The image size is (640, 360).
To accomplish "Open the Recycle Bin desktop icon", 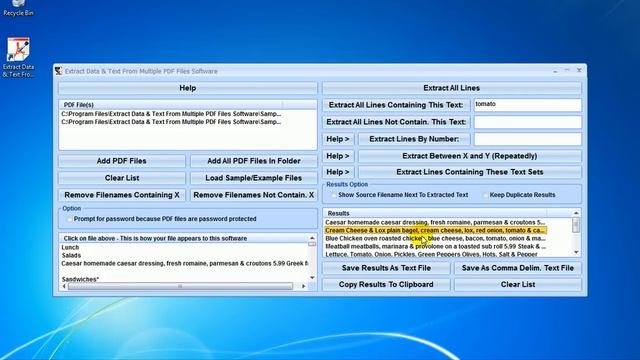I will pos(18,8).
